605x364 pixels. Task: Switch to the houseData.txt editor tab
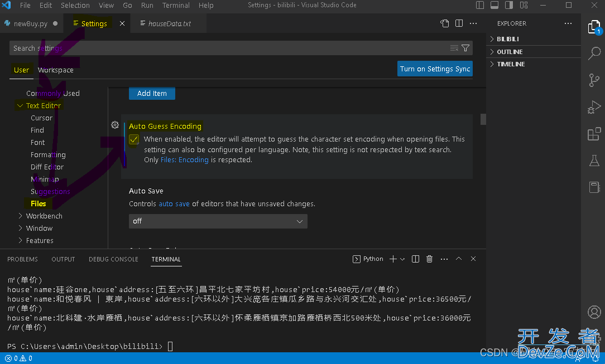[x=169, y=23]
